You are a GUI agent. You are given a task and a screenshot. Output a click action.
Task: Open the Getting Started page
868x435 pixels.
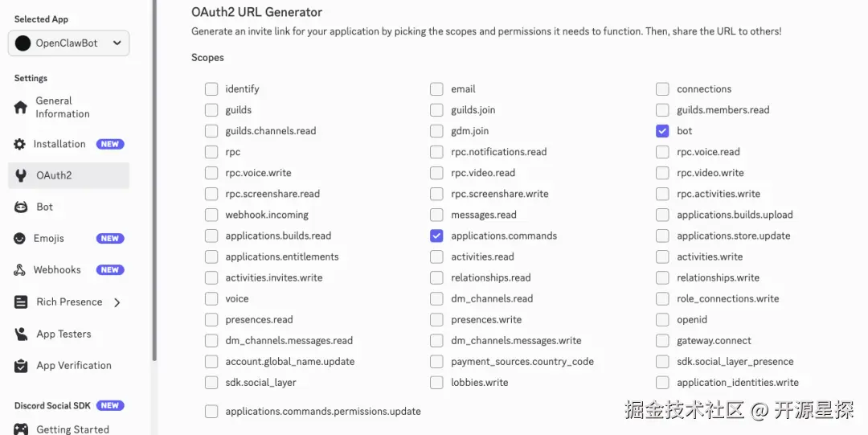(72, 429)
